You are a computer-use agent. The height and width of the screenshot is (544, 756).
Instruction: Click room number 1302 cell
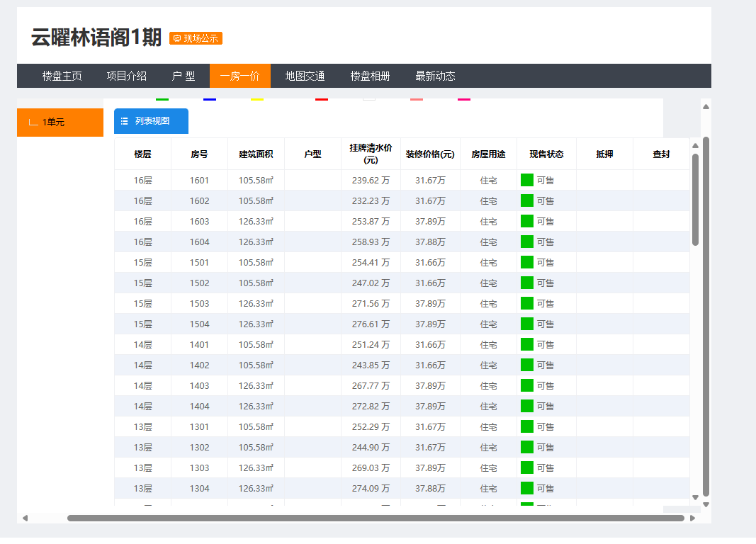199,447
